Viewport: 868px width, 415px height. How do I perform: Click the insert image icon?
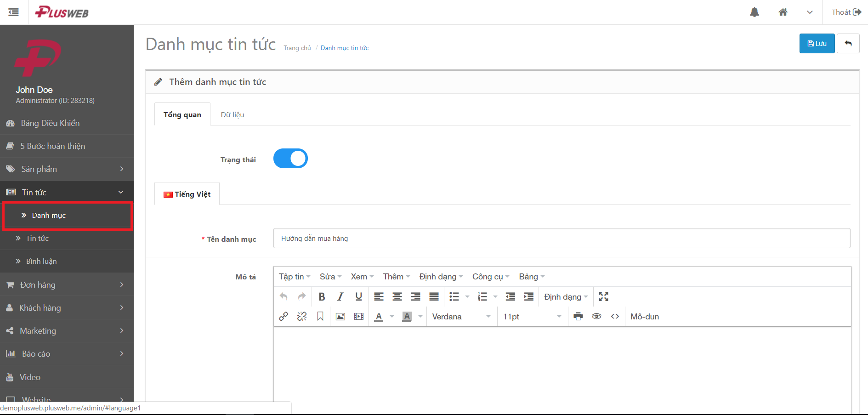[x=340, y=317]
